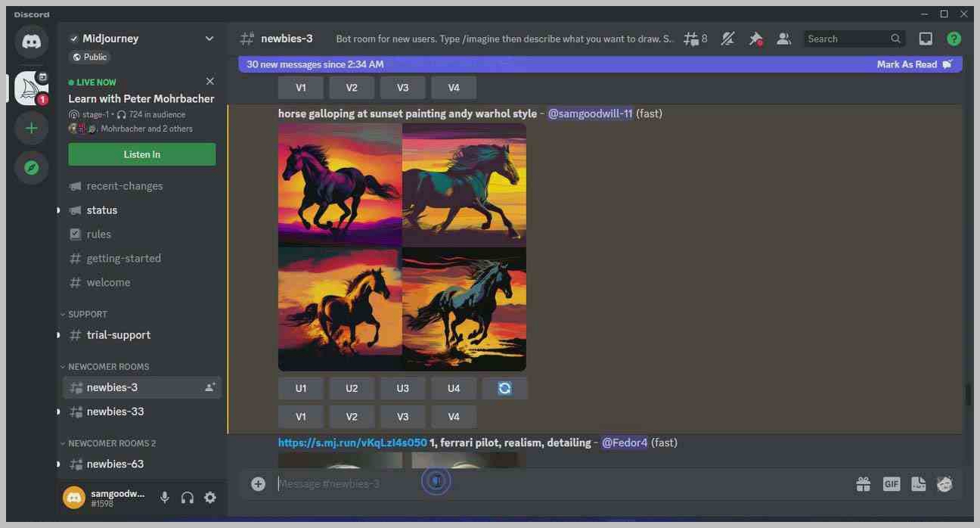Viewport: 980px width, 528px height.
Task: Toggle notification settings bell in header
Action: [727, 39]
